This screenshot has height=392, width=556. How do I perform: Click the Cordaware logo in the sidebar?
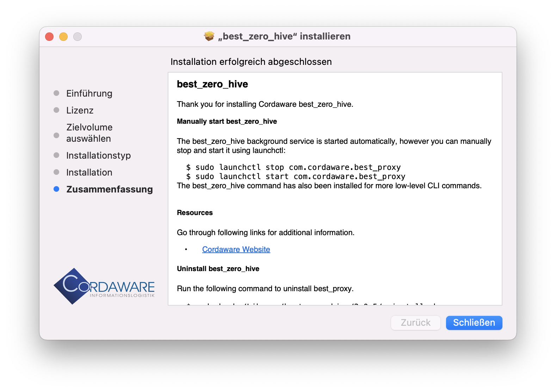point(104,286)
